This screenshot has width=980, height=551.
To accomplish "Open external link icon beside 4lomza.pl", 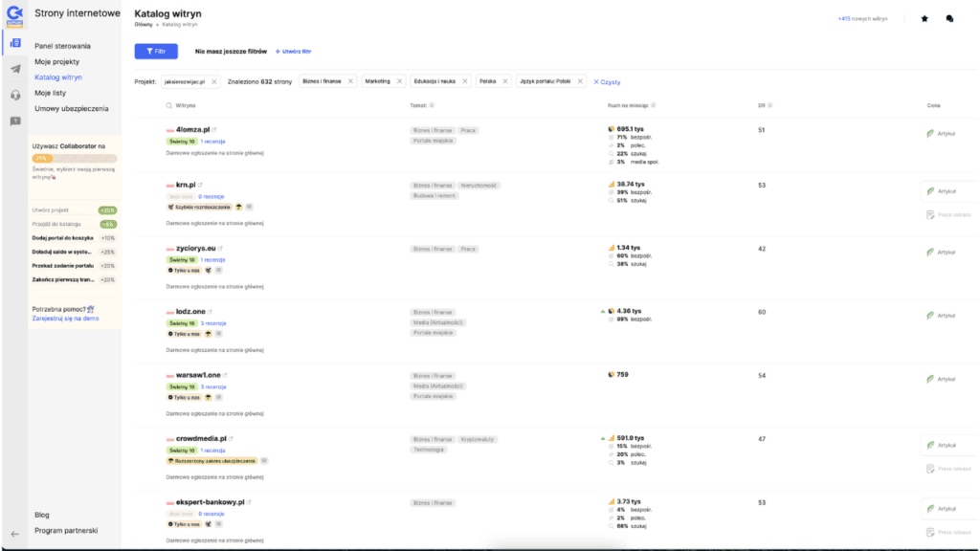I will (x=214, y=130).
